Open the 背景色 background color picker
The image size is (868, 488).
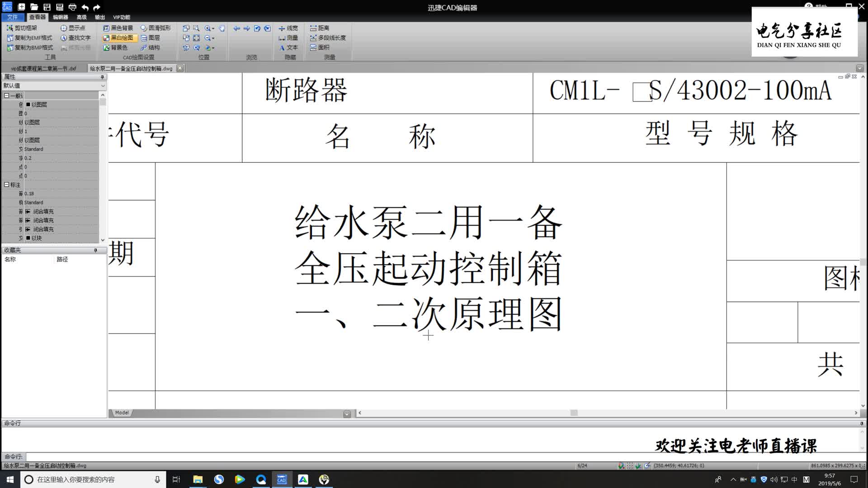tap(115, 47)
